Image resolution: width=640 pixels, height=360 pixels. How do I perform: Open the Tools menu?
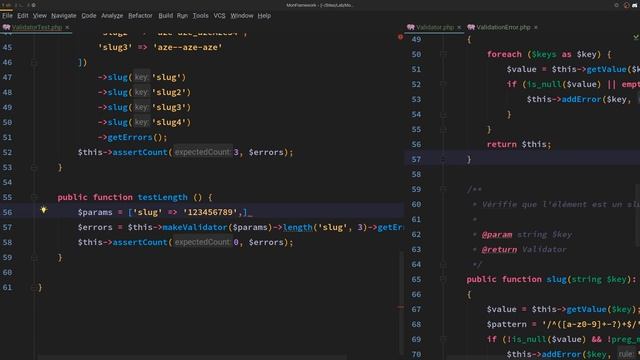tap(200, 16)
